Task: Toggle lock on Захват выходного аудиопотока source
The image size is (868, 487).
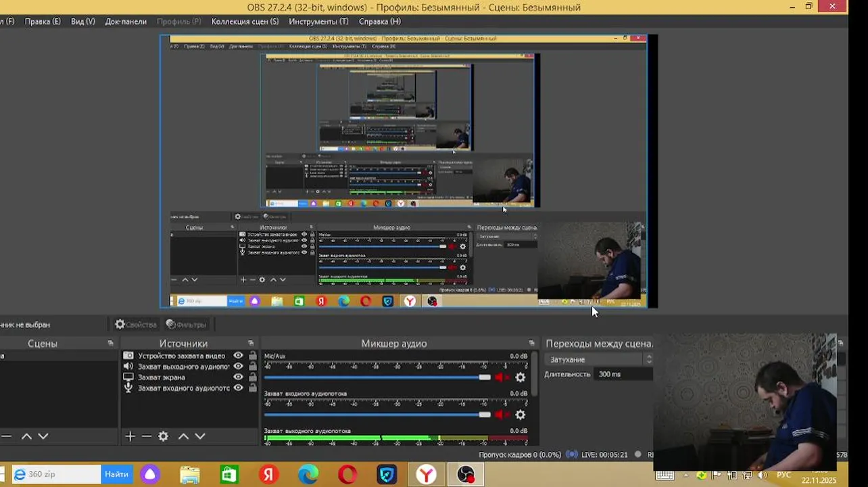Action: tap(252, 367)
